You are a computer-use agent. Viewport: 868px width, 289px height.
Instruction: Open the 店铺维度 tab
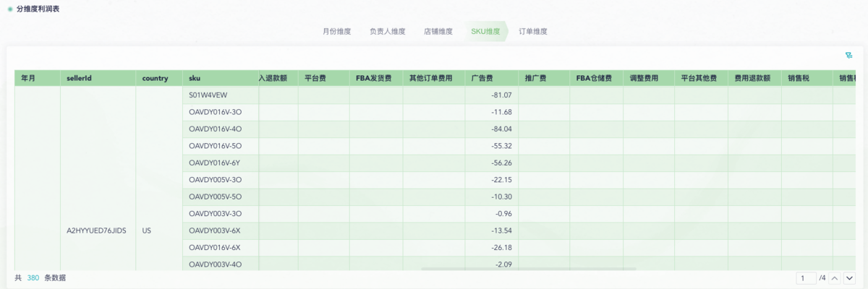pos(438,32)
